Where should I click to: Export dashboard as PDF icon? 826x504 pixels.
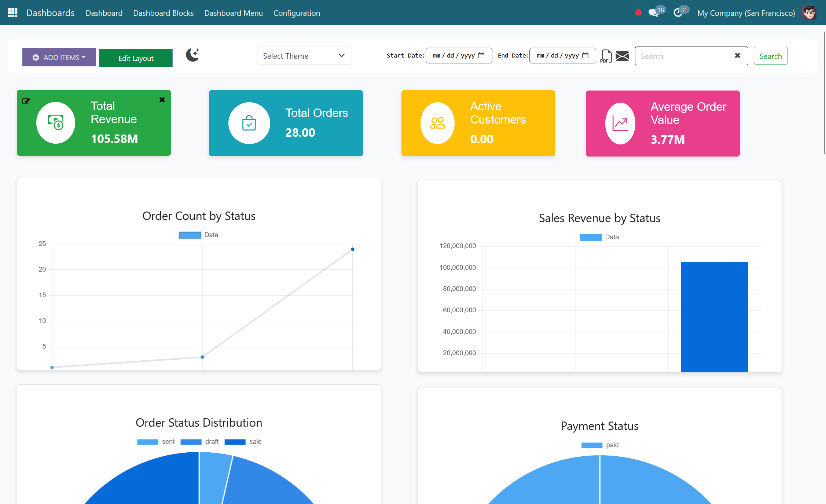[x=606, y=56]
